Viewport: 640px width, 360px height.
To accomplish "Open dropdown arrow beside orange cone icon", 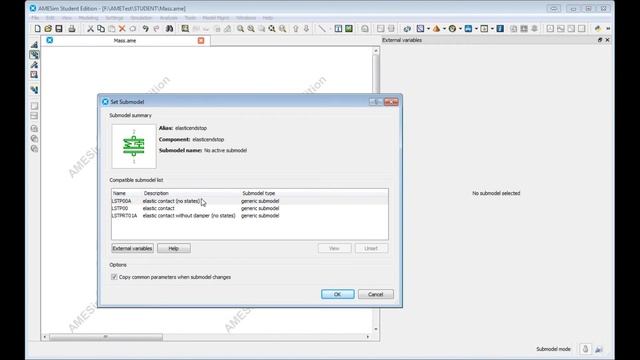I will [x=444, y=29].
